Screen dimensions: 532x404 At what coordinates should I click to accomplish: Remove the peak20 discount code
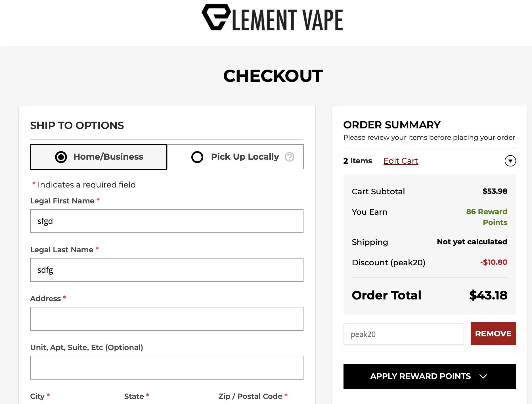pyautogui.click(x=493, y=334)
